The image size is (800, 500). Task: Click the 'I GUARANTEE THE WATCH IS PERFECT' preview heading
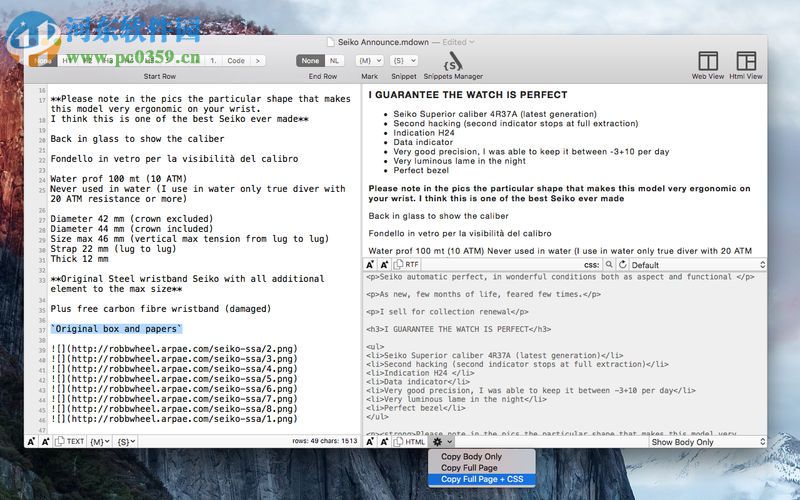[x=468, y=94]
